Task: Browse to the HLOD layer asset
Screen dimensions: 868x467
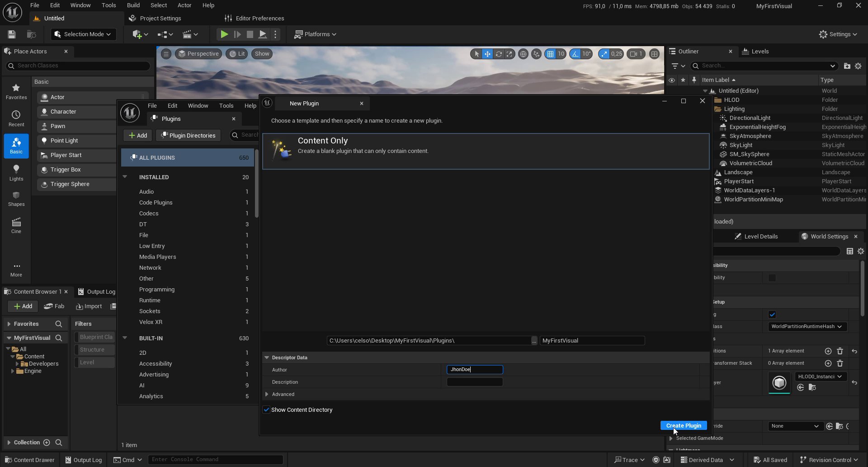Action: pos(812,387)
